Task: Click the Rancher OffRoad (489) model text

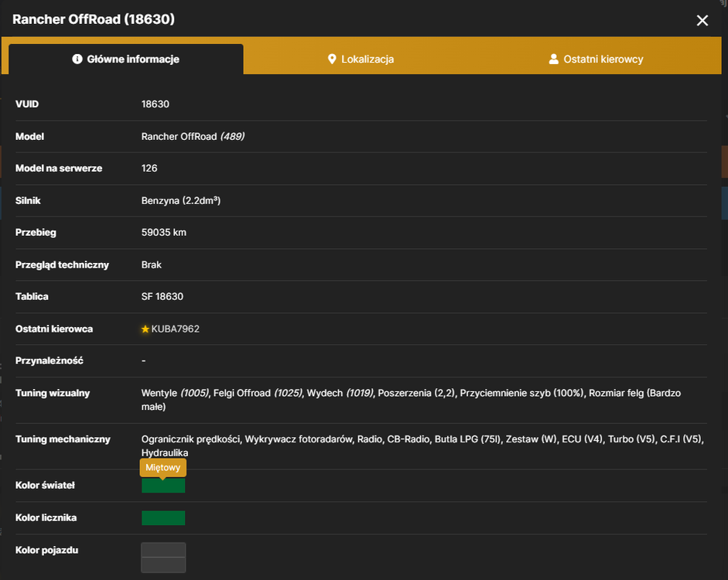Action: pos(193,136)
